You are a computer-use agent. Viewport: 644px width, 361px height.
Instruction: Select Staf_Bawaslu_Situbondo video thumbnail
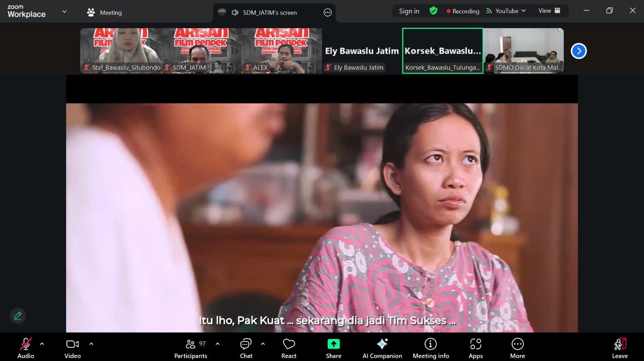tap(121, 51)
